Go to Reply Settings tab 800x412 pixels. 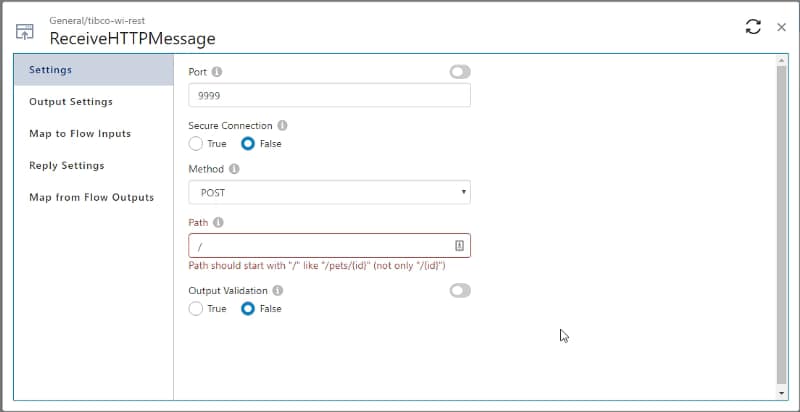tap(67, 166)
